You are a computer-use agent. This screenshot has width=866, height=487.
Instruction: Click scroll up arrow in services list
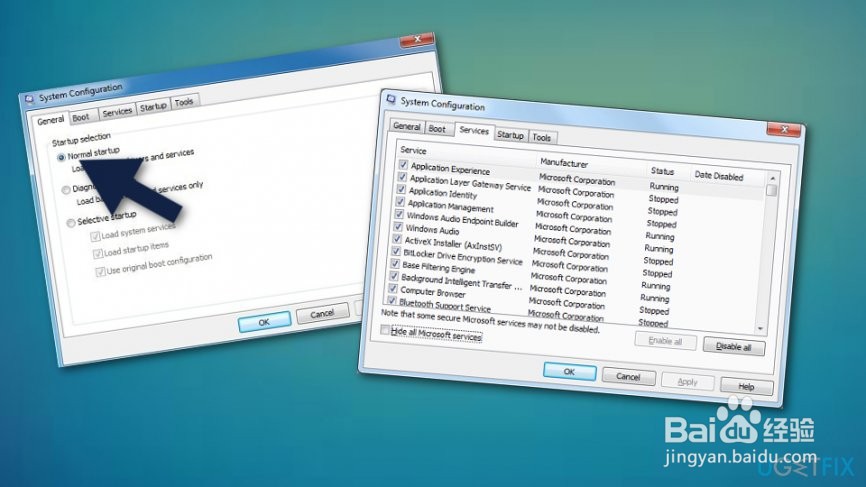[x=772, y=178]
